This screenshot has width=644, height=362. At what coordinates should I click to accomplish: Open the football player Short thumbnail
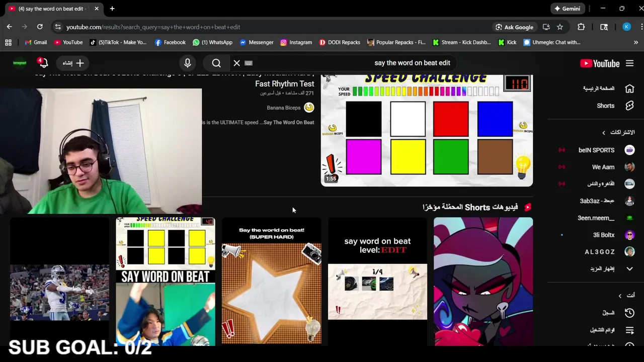59,282
